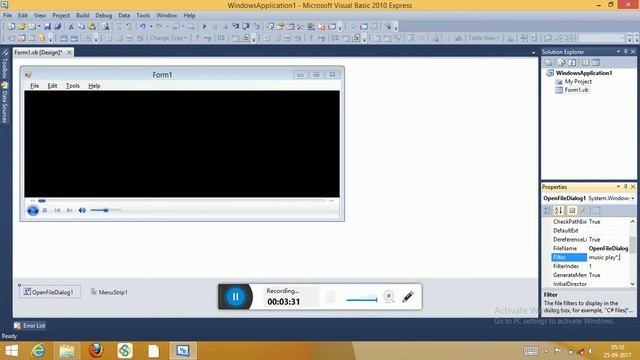Mute the media player speaker
Screen dimensions: 640x360
(82, 211)
